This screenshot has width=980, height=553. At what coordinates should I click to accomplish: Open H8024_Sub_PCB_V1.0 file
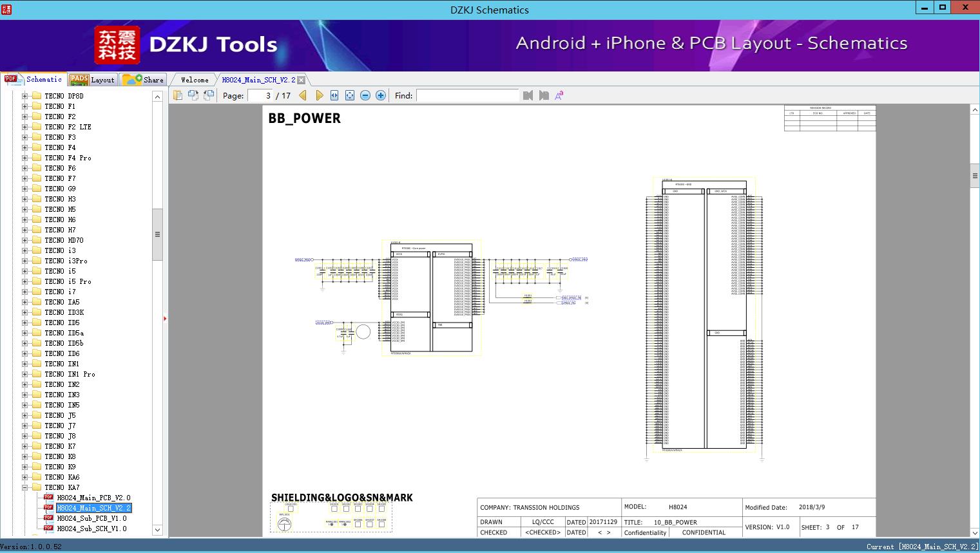point(91,518)
